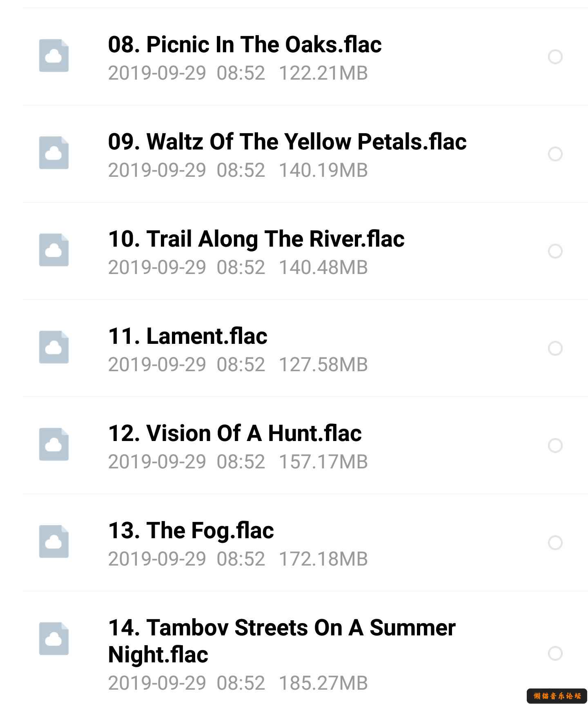The height and width of the screenshot is (704, 588).
Task: Open 08. Picnic In The Oaks.flac file name
Action: pyautogui.click(x=245, y=45)
